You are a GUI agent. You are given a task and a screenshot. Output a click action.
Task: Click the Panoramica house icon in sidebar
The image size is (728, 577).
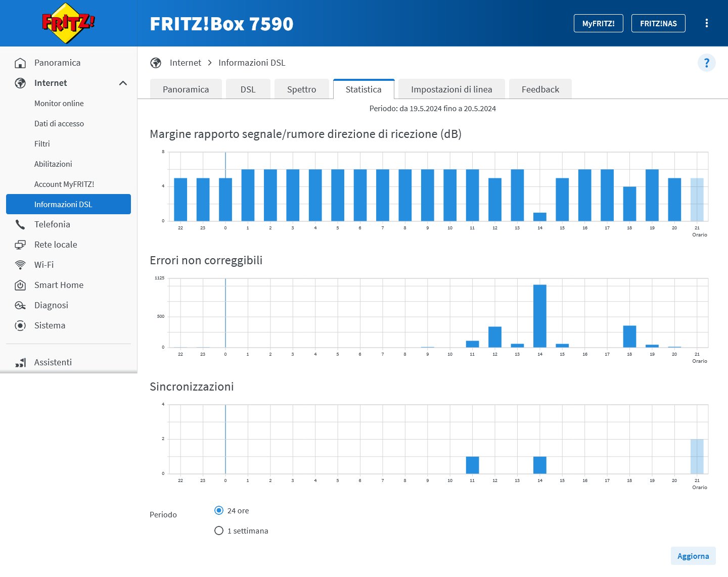point(20,63)
